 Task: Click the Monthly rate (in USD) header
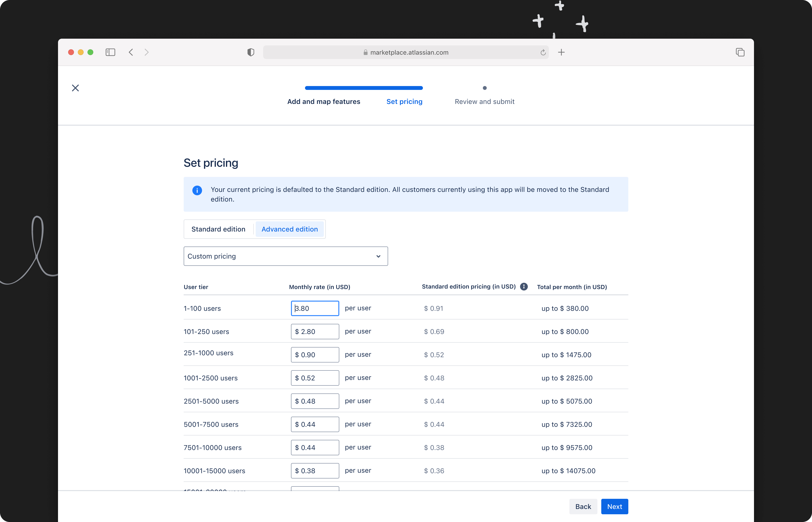click(x=319, y=287)
